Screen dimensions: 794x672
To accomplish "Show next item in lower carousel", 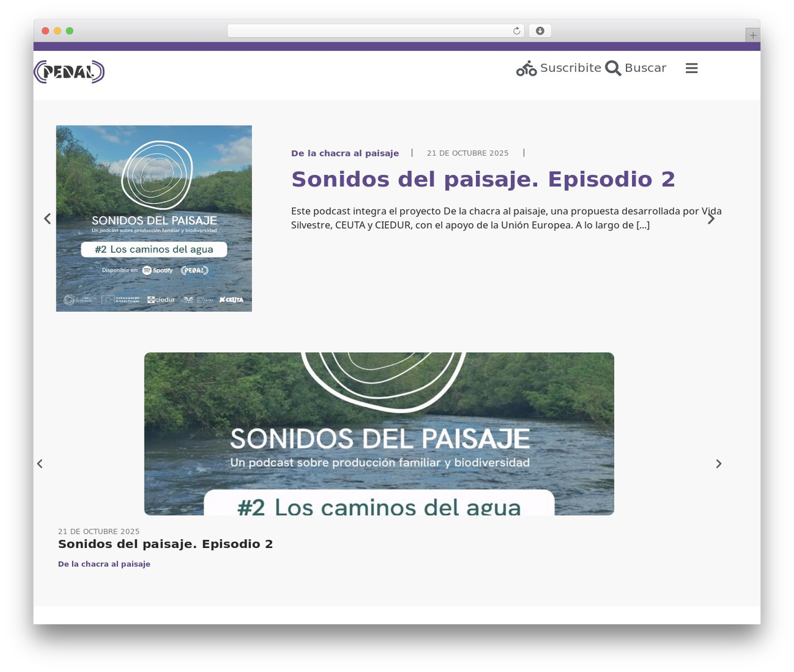I will 719,464.
